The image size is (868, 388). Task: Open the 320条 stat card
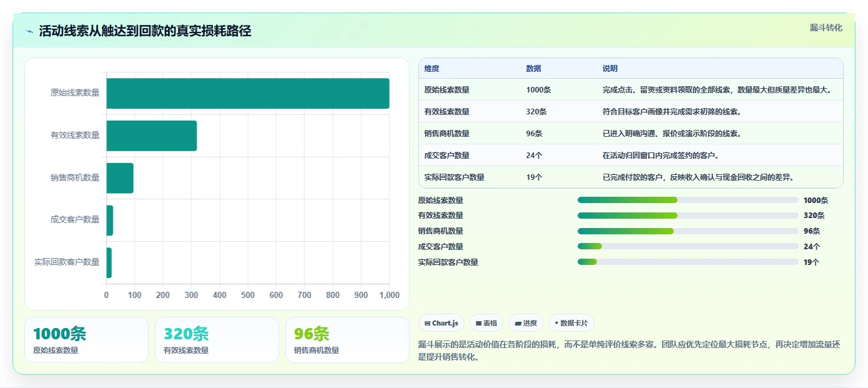point(217,340)
